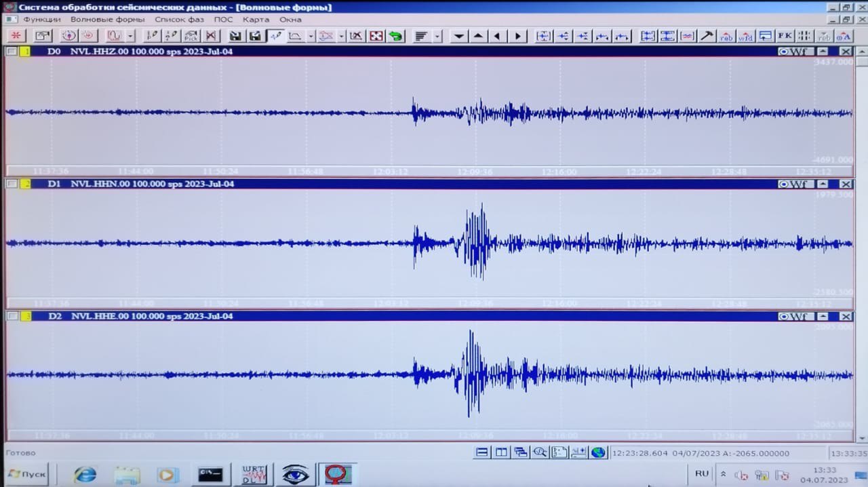868x487 pixels.
Task: Click the 'Готово' status bar text
Action: coord(20,453)
